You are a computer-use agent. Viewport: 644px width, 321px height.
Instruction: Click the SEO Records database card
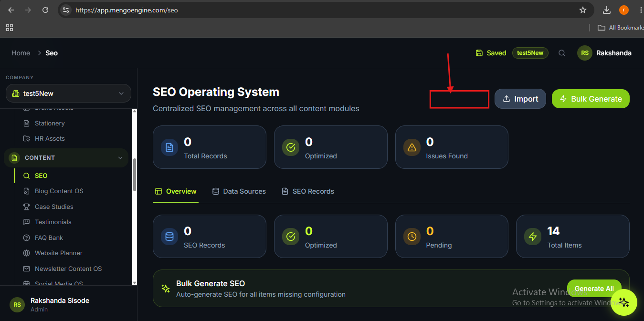(x=209, y=236)
